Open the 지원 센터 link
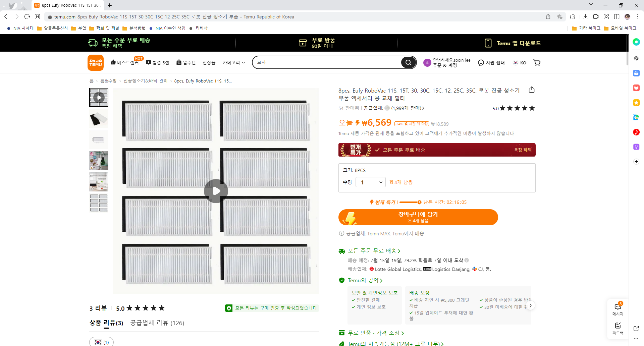The image size is (644, 346). tap(491, 63)
